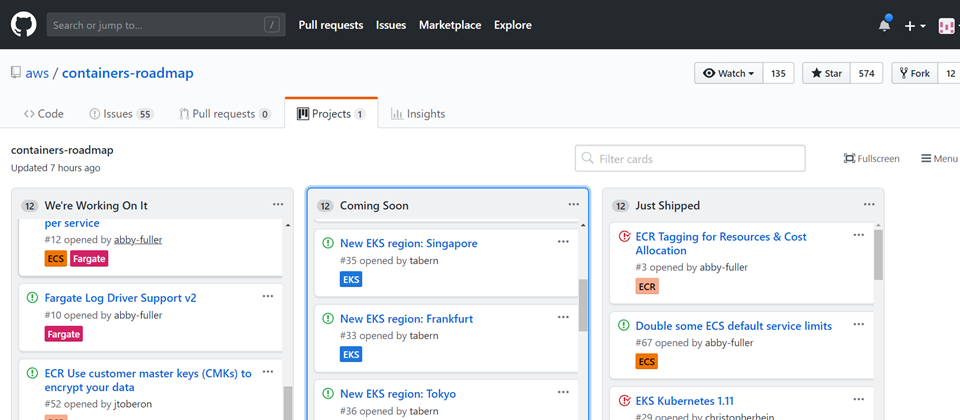Open jtoberon profile on card #52

(x=133, y=404)
